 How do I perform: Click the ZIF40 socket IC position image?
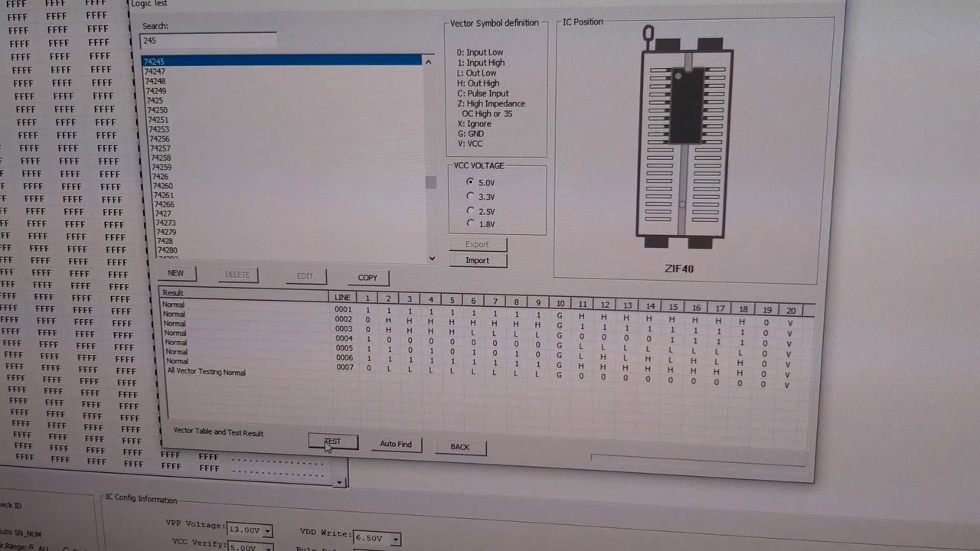tap(684, 138)
